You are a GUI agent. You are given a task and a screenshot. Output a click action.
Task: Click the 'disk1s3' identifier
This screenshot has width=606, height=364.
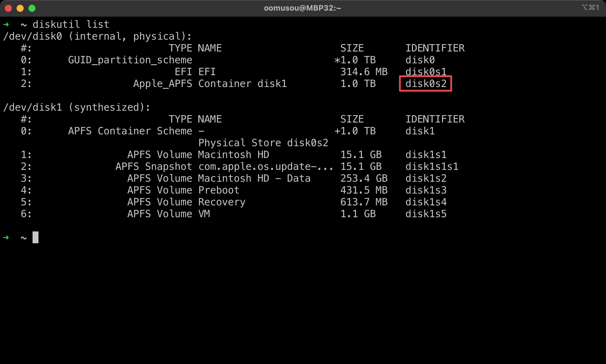pos(426,190)
